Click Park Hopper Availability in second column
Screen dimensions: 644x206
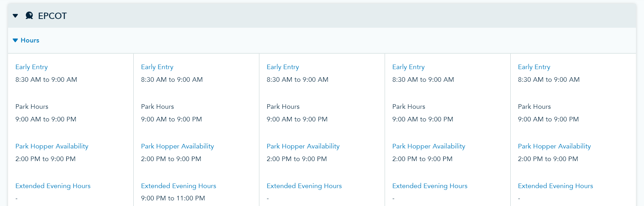pos(178,146)
